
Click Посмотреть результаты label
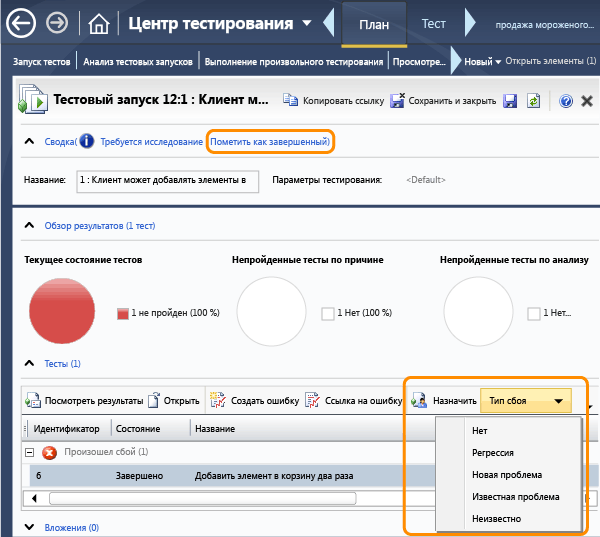coord(94,401)
